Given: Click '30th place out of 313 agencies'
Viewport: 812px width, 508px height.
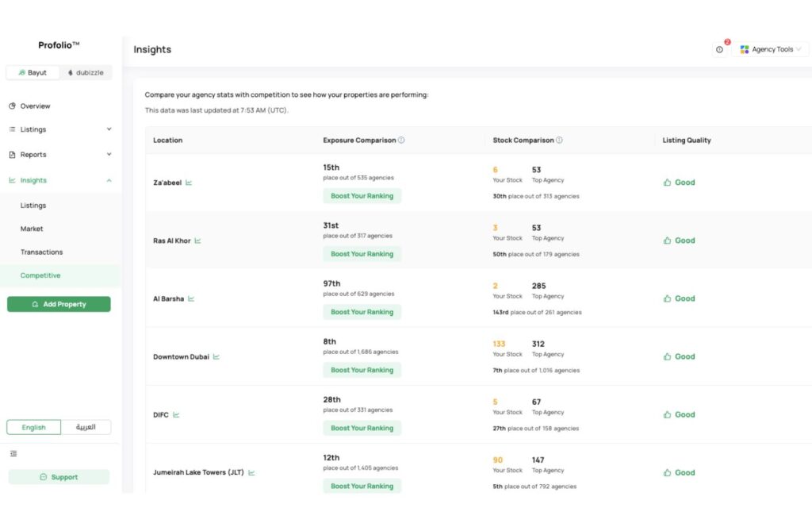Looking at the screenshot, I should coord(536,196).
